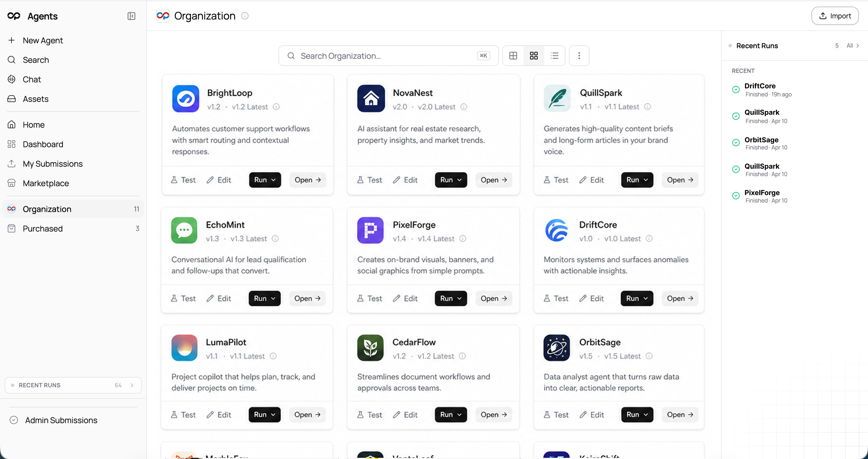Open the three-dot more options menu
Screen dimensions: 868x459
click(579, 56)
